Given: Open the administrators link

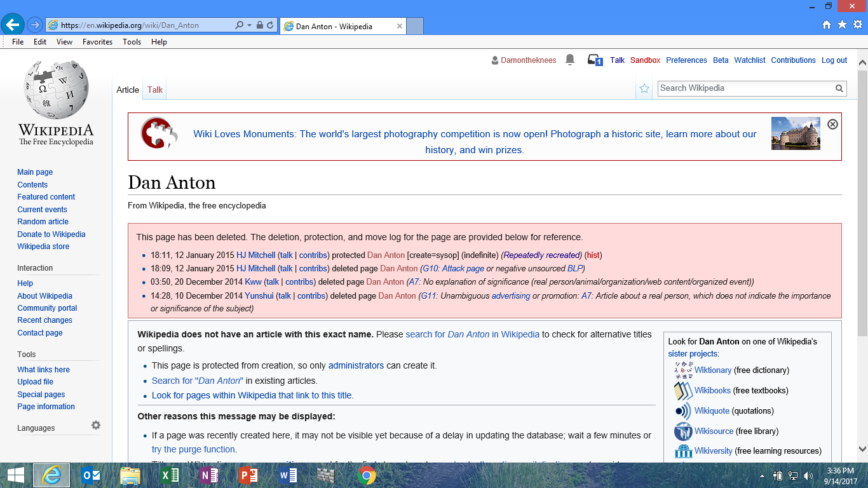Looking at the screenshot, I should (356, 366).
